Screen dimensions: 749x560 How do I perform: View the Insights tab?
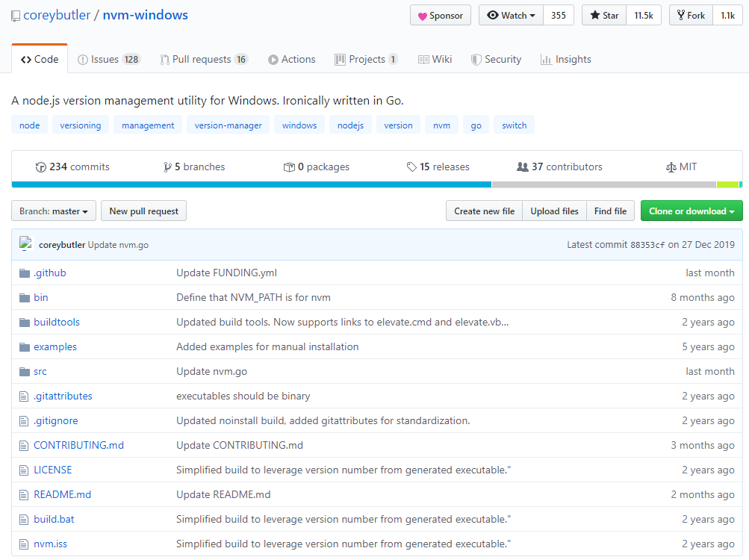(565, 59)
